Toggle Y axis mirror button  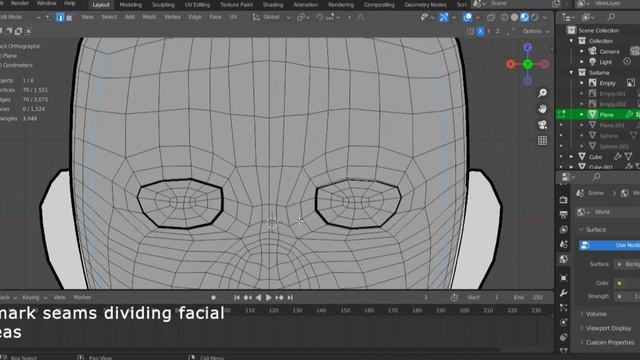tap(489, 31)
